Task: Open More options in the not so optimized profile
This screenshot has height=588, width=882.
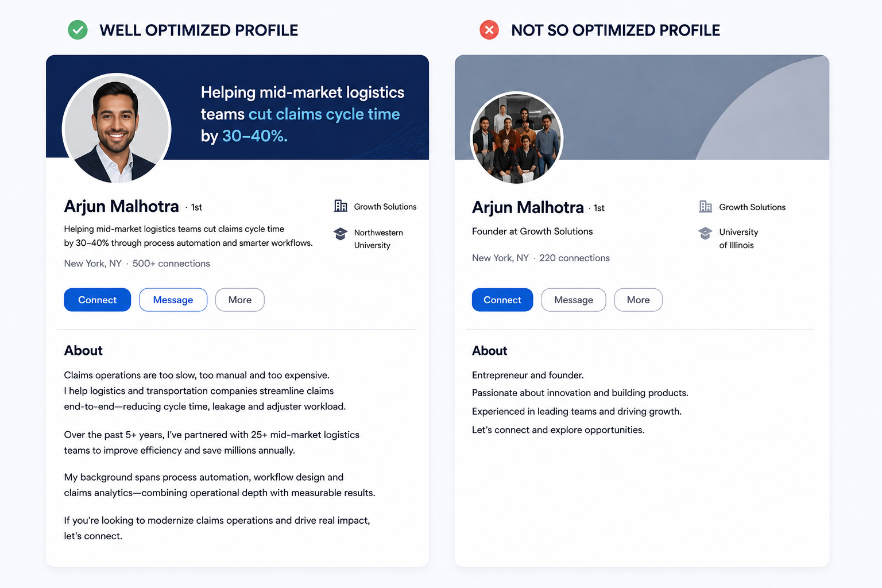Action: pos(638,300)
